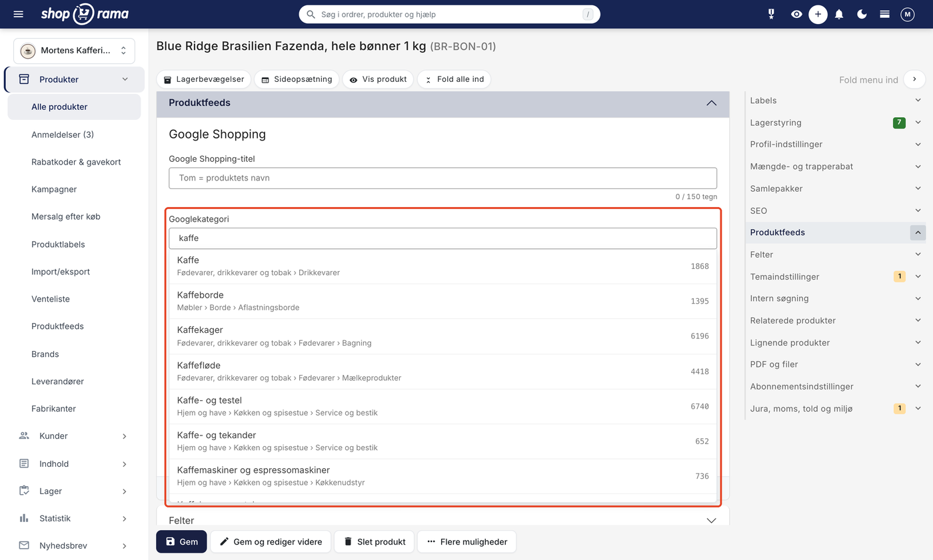Image resolution: width=933 pixels, height=560 pixels.
Task: Open the medal achievements icon in the header
Action: [772, 14]
